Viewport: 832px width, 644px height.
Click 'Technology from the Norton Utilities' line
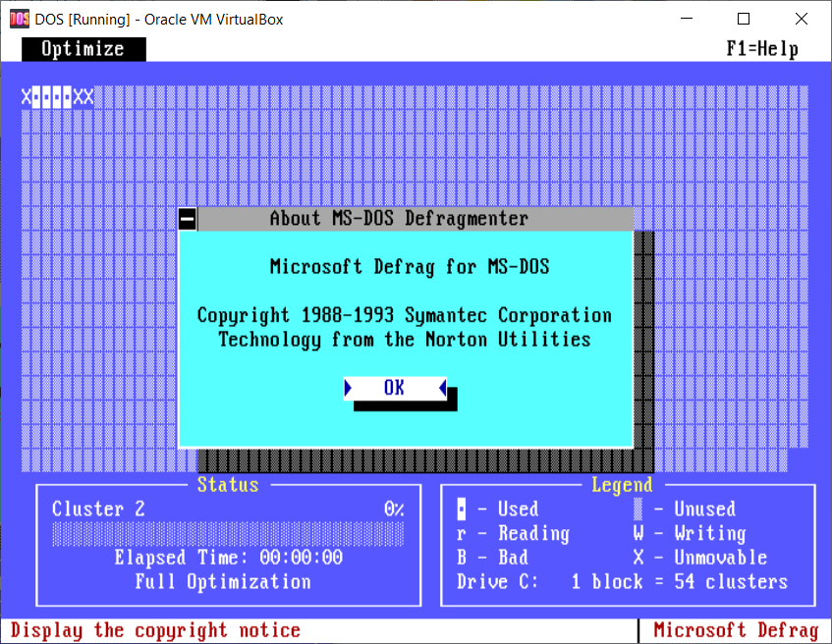(405, 340)
